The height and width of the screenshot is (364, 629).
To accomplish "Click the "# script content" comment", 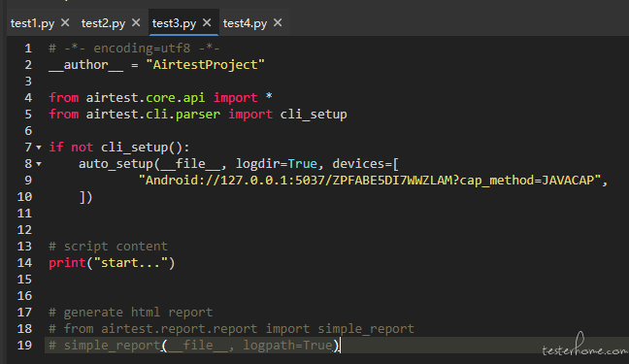I will (x=108, y=246).
